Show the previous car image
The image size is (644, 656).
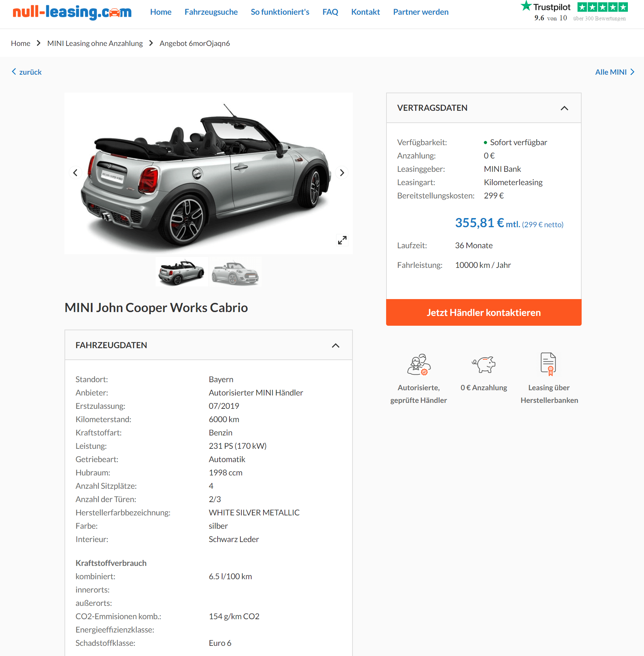(75, 173)
